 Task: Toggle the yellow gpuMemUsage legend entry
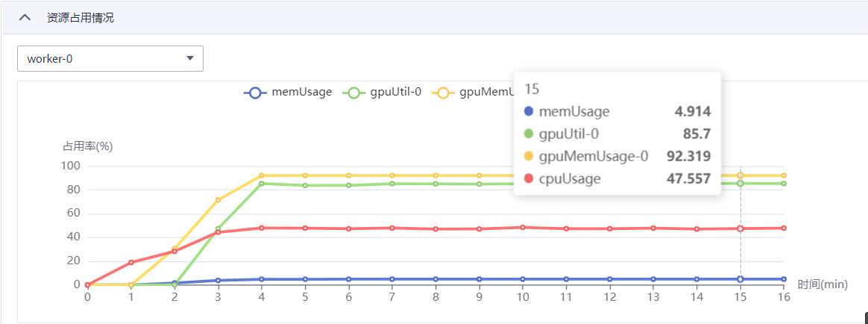[x=474, y=93]
